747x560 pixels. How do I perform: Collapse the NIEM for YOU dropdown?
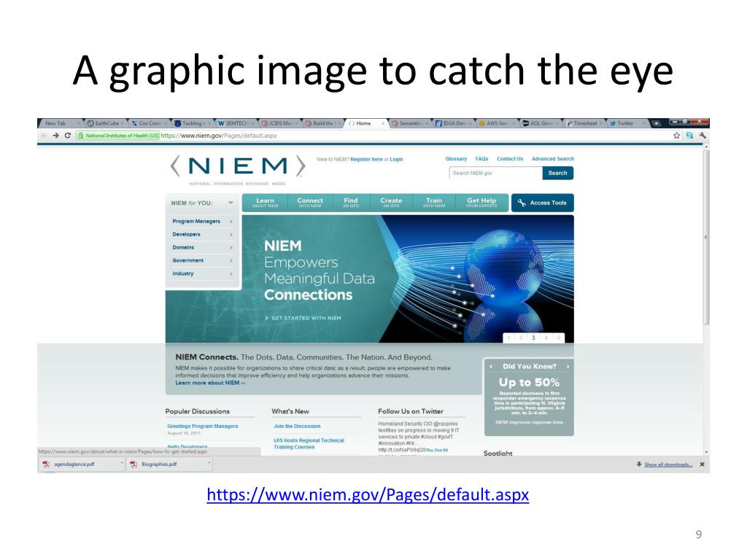click(x=231, y=203)
